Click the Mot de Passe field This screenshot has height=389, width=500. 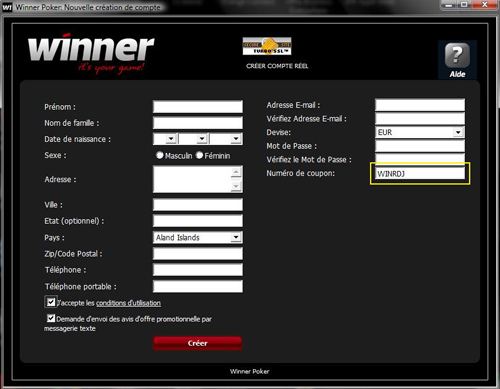pos(420,146)
